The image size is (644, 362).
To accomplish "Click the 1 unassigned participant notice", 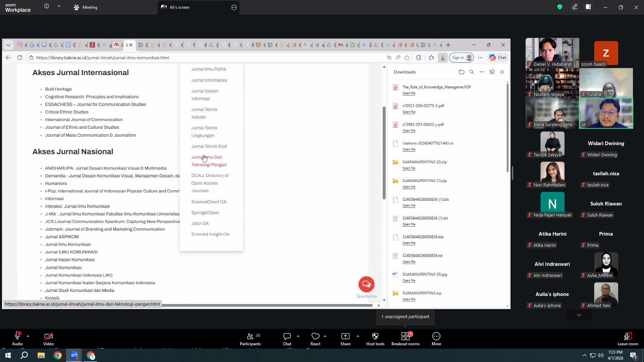I will point(405,317).
